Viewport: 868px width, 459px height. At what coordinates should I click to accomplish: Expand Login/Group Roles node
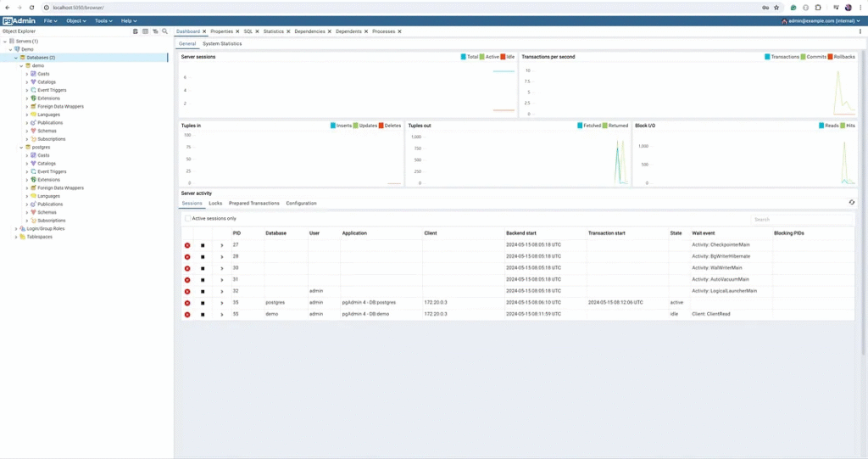16,229
